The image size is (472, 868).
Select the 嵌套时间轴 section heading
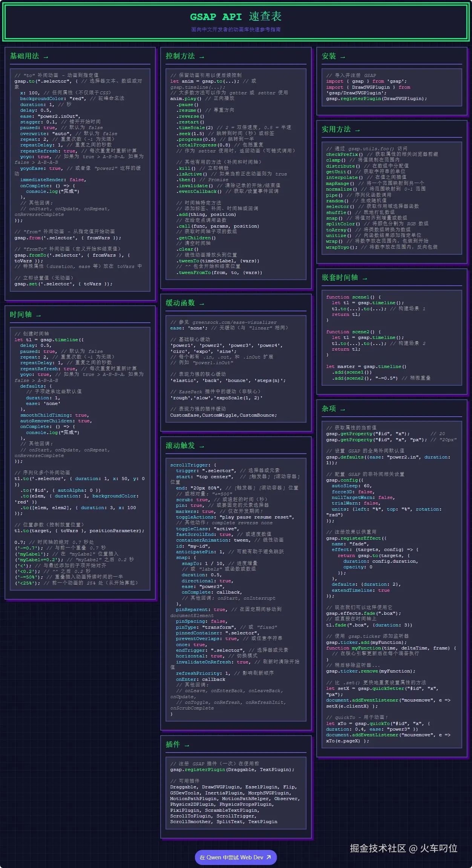tap(345, 278)
